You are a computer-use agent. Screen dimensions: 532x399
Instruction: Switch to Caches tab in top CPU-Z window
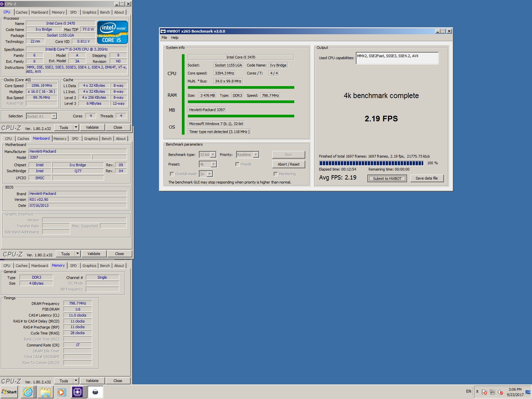pos(22,12)
